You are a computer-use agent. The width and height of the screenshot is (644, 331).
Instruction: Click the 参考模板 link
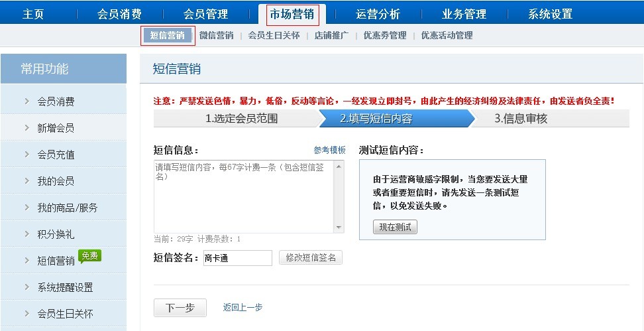(329, 150)
